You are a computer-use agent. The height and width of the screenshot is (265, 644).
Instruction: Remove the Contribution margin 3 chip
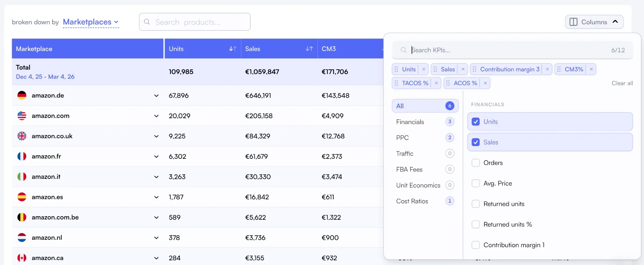[x=547, y=69]
